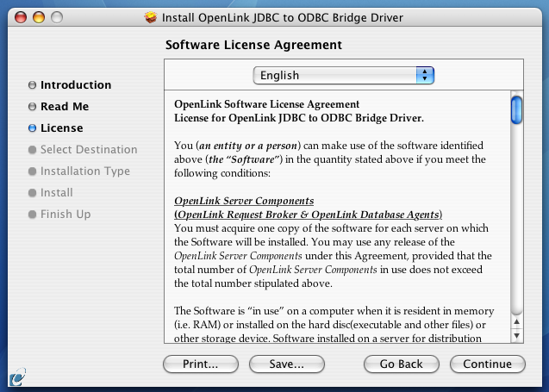Click the "Software License Agreement" page title
The image size is (549, 392).
click(x=253, y=45)
